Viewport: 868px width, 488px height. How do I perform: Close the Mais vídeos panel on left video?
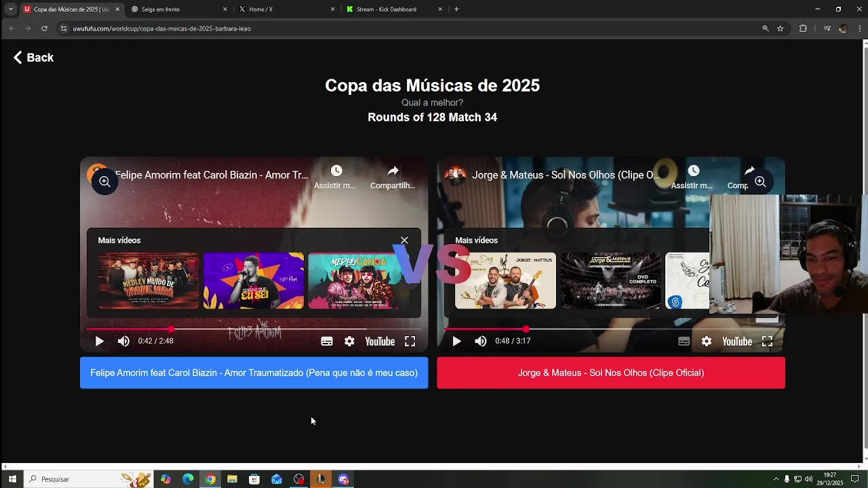[404, 240]
